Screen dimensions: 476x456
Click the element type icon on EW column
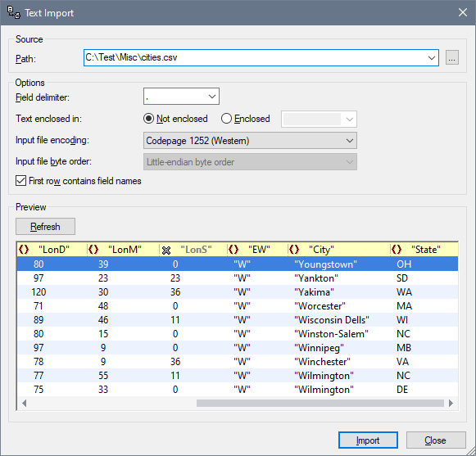233,250
